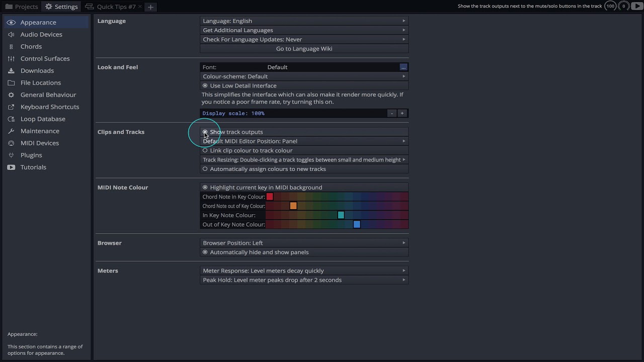Open Audio Devices settings
Viewport: 644px width, 362px height.
pos(41,34)
